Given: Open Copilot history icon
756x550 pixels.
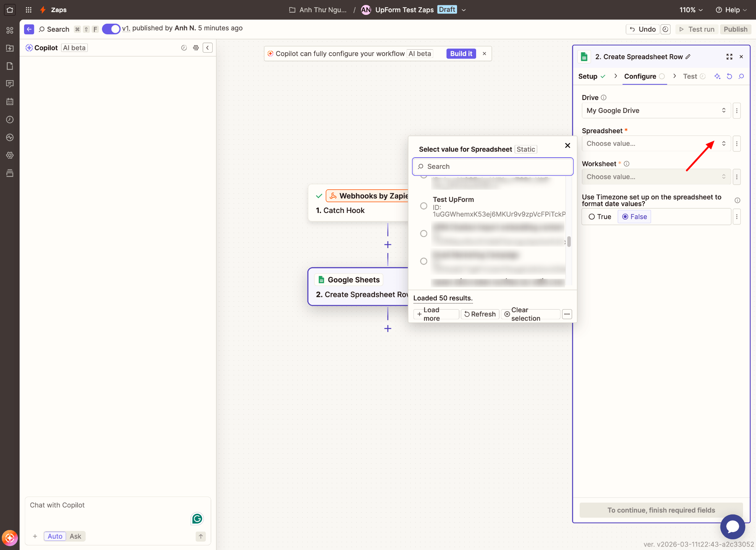Looking at the screenshot, I should 184,48.
